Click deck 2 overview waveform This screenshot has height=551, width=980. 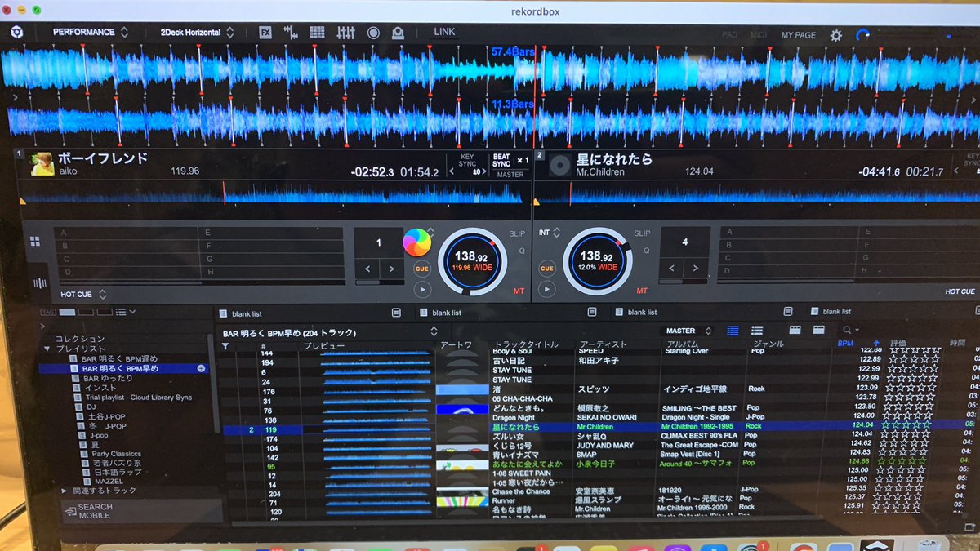point(756,196)
